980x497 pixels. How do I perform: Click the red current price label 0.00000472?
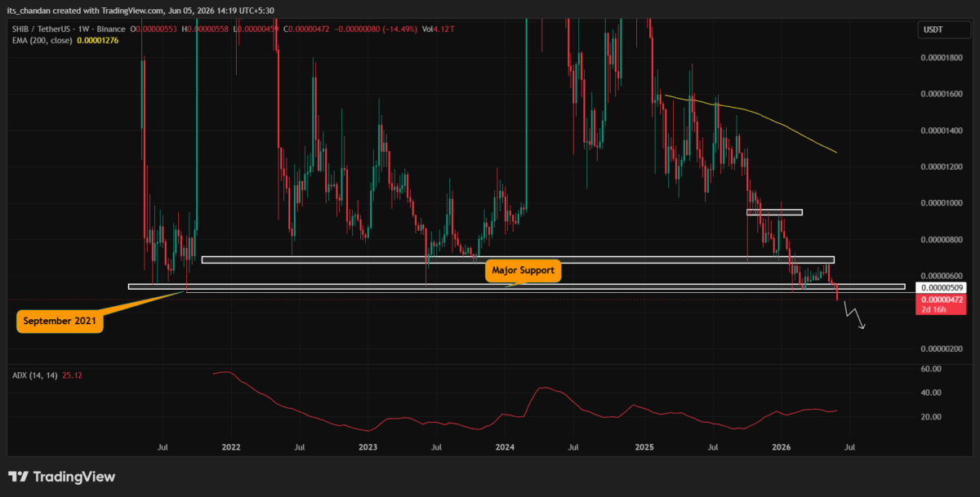[x=942, y=304]
